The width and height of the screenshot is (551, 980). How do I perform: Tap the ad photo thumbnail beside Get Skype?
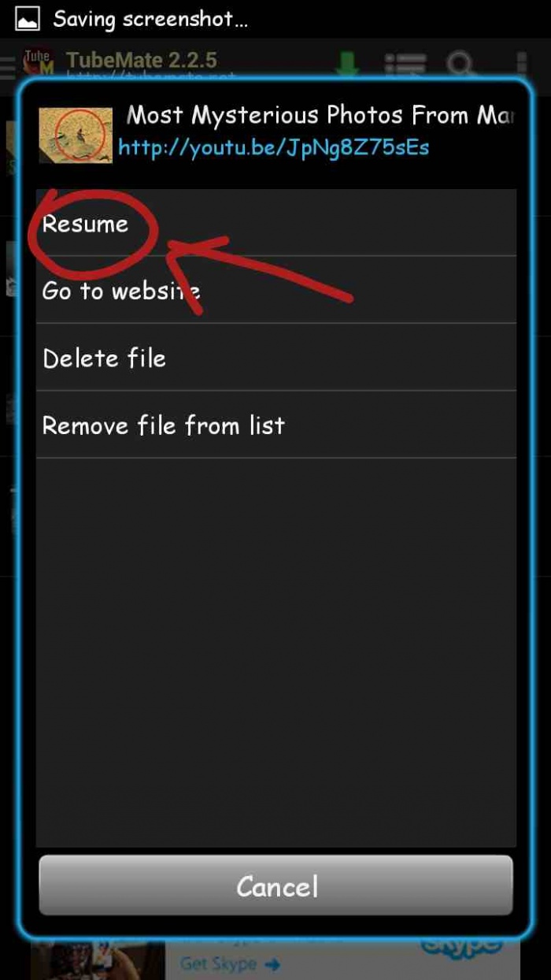pos(98,960)
